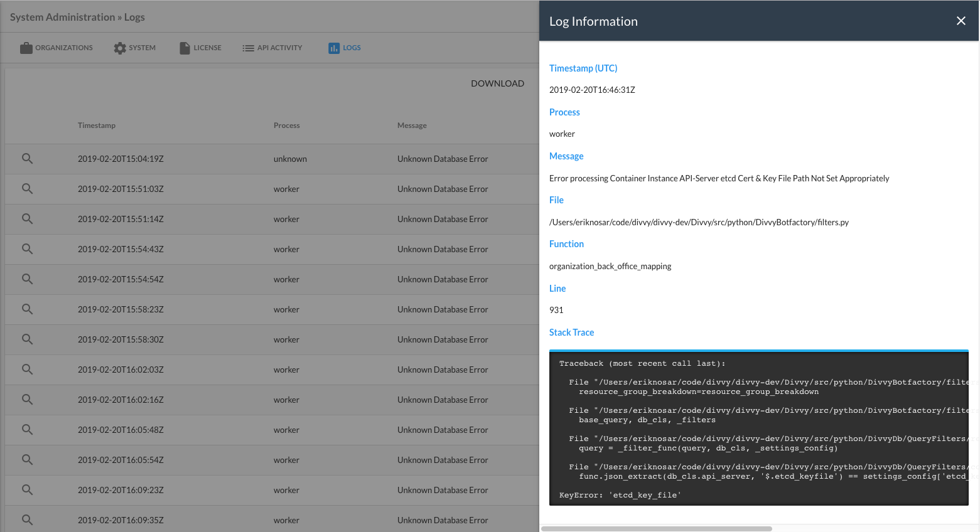Screen dimensions: 980x532
Task: Open log details for 2019-02-20T15:04:19Z row
Action: pyautogui.click(x=27, y=159)
